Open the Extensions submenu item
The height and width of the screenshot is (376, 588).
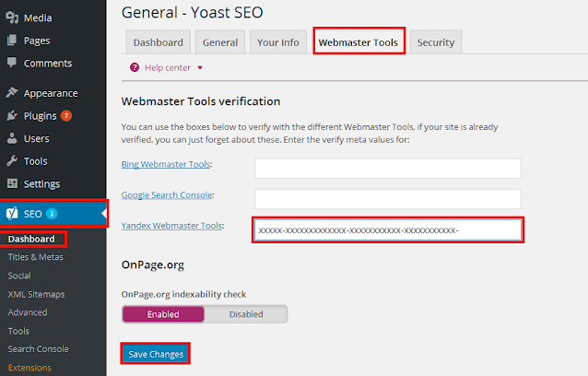click(29, 368)
